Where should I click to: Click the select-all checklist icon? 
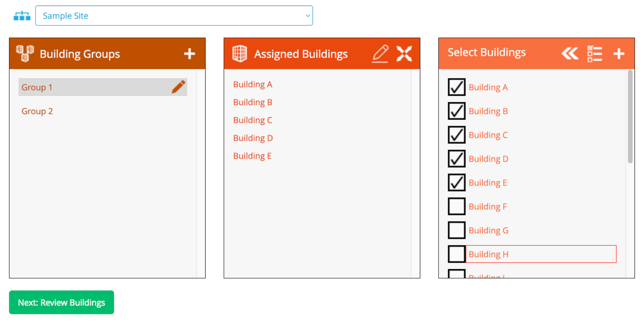[595, 54]
